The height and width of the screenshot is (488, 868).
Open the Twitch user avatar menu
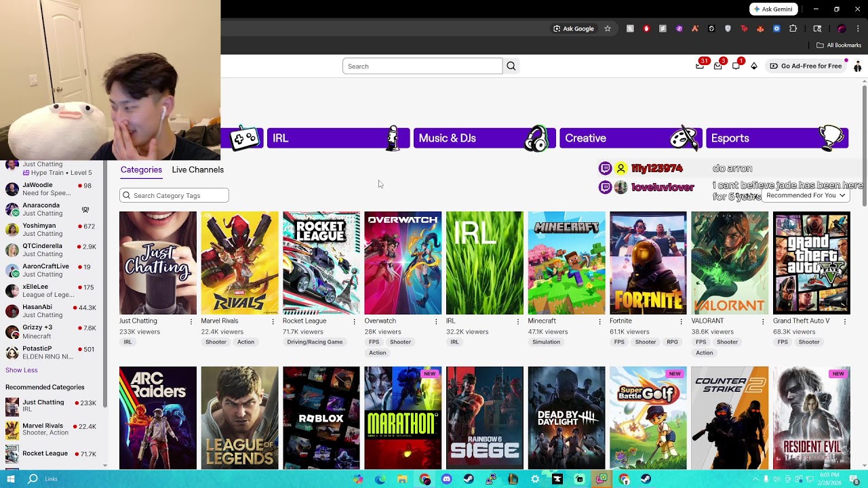point(857,66)
